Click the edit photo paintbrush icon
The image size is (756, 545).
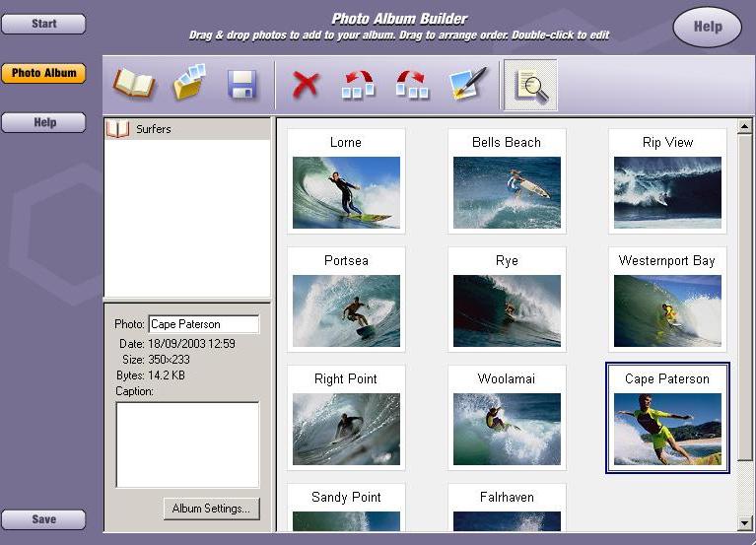467,84
